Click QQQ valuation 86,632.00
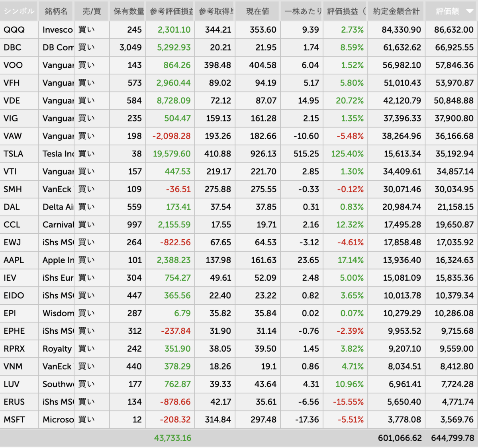The width and height of the screenshot is (478, 448). pos(454,30)
